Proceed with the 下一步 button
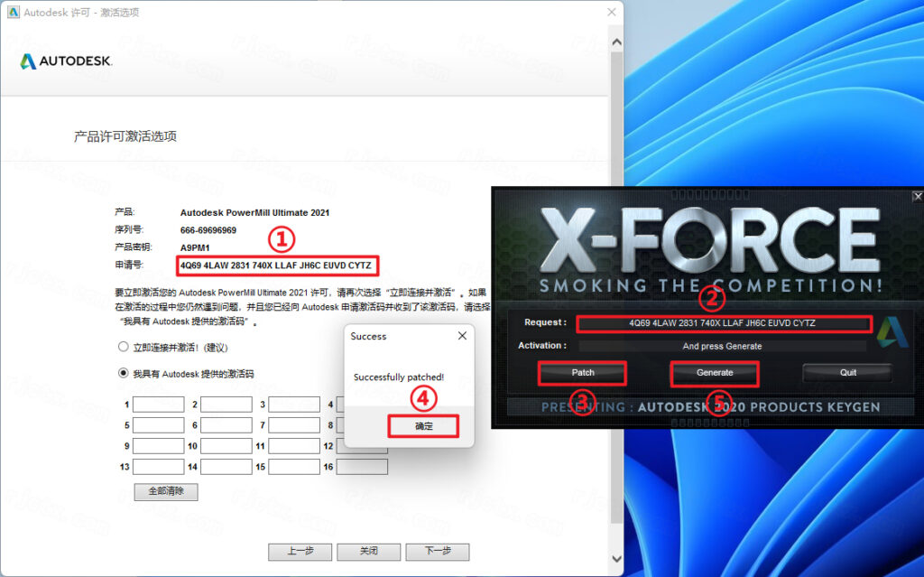Viewport: 924px width, 577px height. point(438,552)
